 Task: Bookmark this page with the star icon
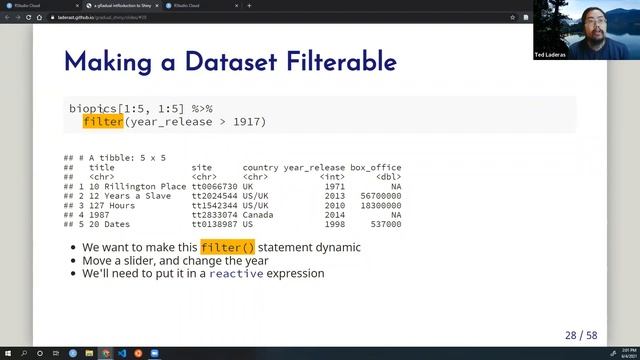click(513, 18)
